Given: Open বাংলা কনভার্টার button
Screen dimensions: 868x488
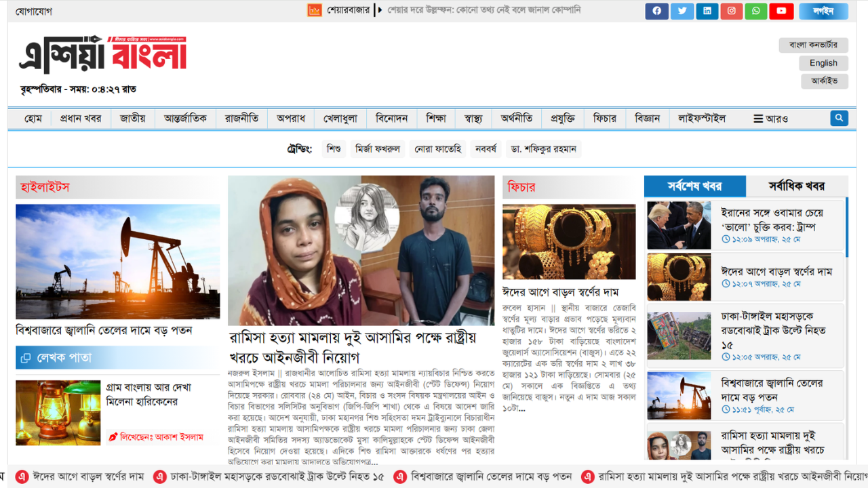Looking at the screenshot, I should click(814, 45).
